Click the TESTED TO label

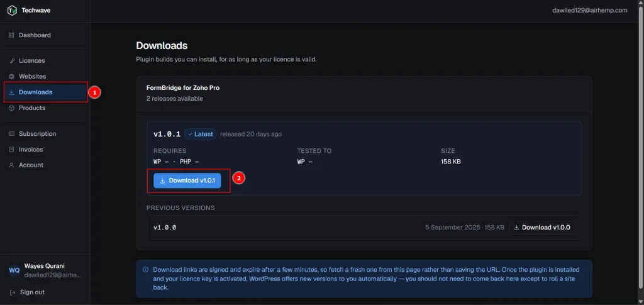click(x=314, y=151)
